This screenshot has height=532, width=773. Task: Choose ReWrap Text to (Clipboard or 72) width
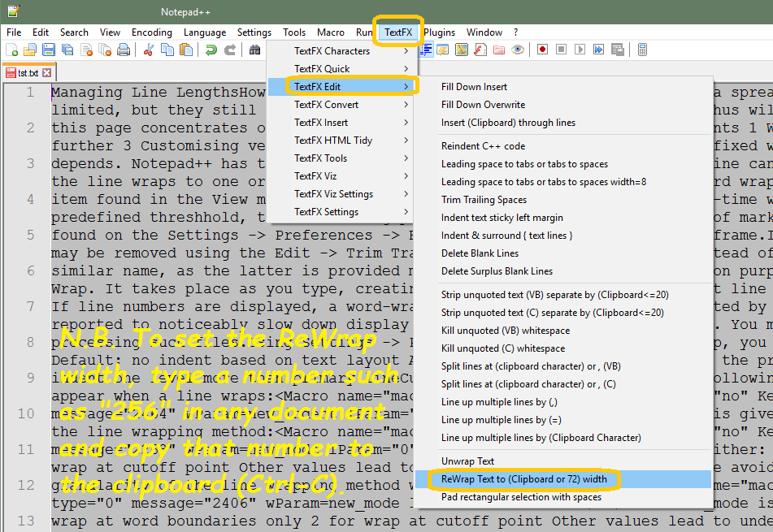563,479
